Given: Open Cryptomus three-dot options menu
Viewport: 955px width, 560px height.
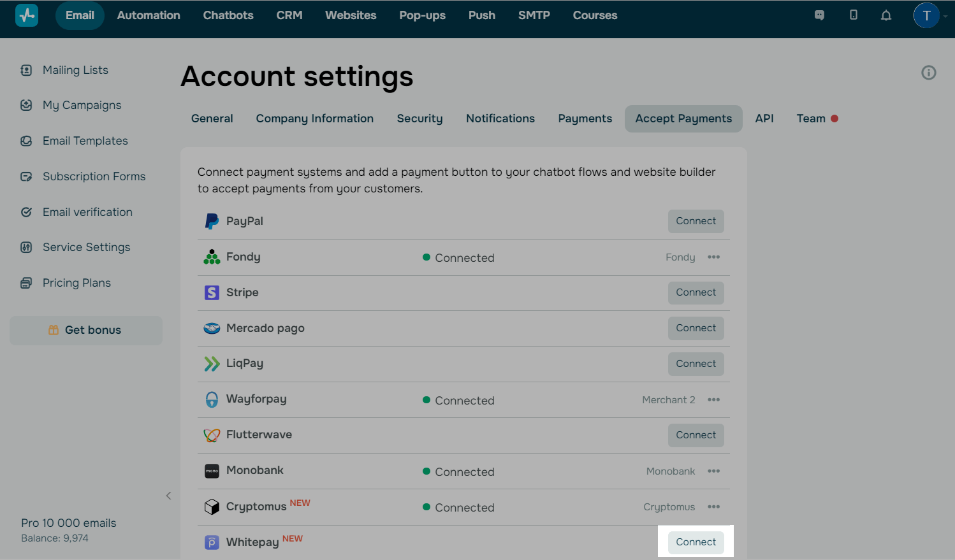Looking at the screenshot, I should (x=713, y=507).
